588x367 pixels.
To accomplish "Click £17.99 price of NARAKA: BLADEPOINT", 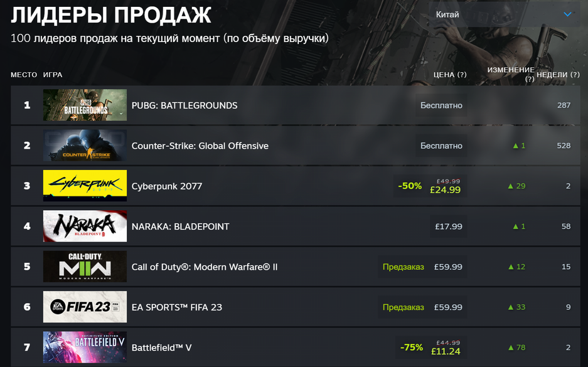I will click(x=449, y=226).
